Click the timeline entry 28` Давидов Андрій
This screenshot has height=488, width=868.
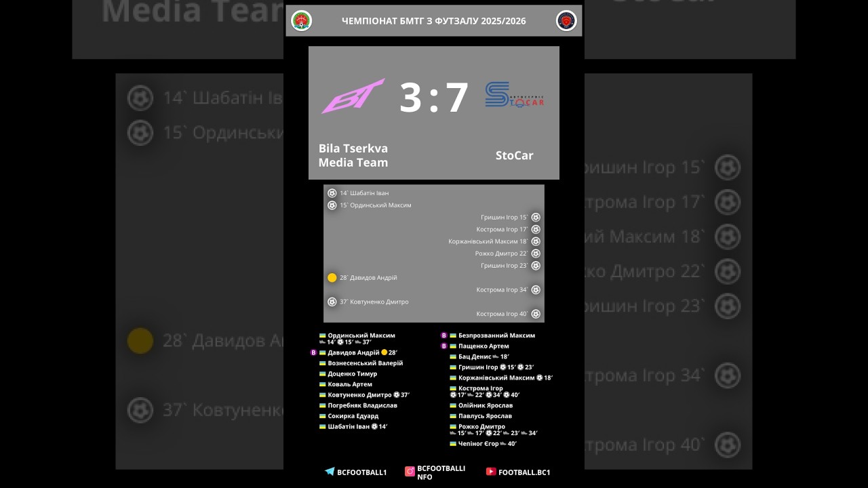pyautogui.click(x=368, y=278)
